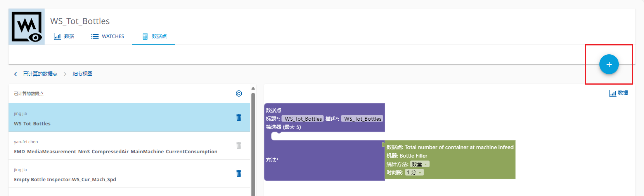
Task: Click the circular copyright icon in list header
Action: (x=239, y=94)
